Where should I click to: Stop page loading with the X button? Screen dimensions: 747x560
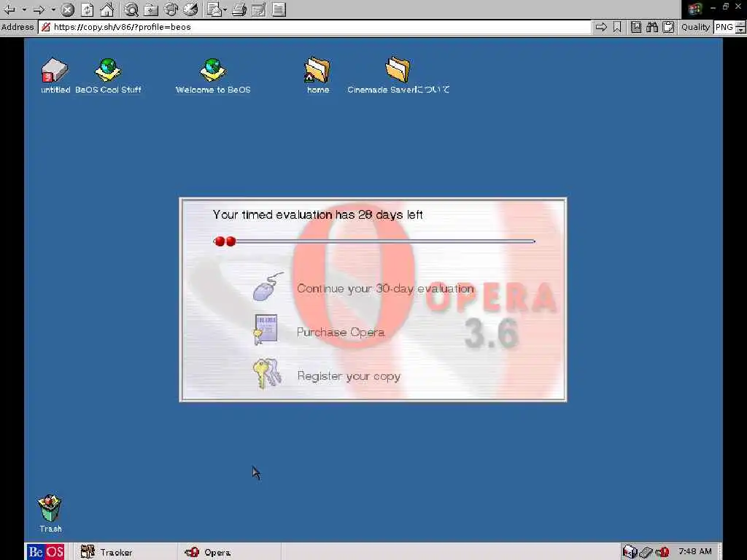pos(68,9)
